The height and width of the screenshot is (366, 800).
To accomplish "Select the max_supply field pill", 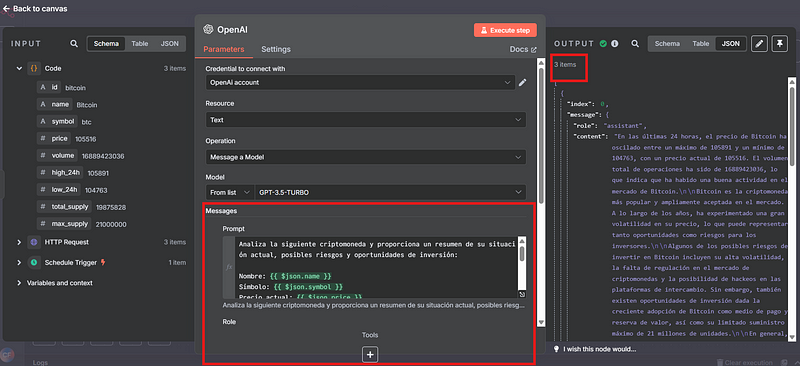I will 64,224.
